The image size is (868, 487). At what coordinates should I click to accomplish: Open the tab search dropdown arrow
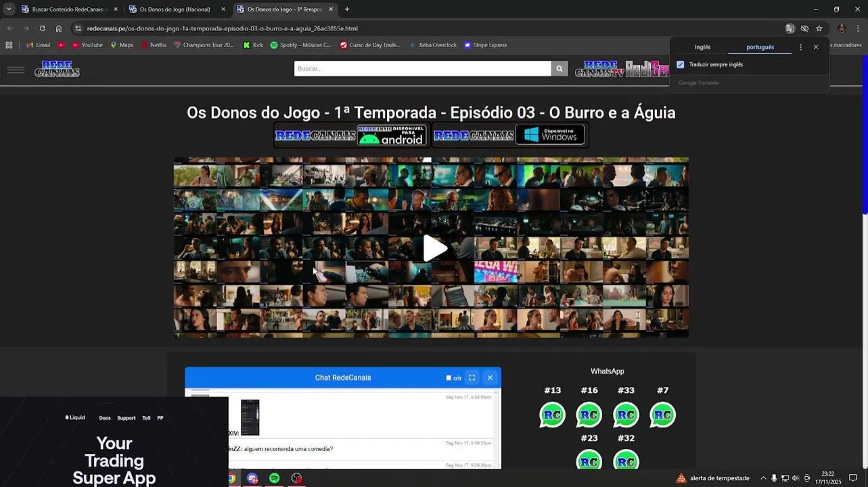(x=9, y=9)
